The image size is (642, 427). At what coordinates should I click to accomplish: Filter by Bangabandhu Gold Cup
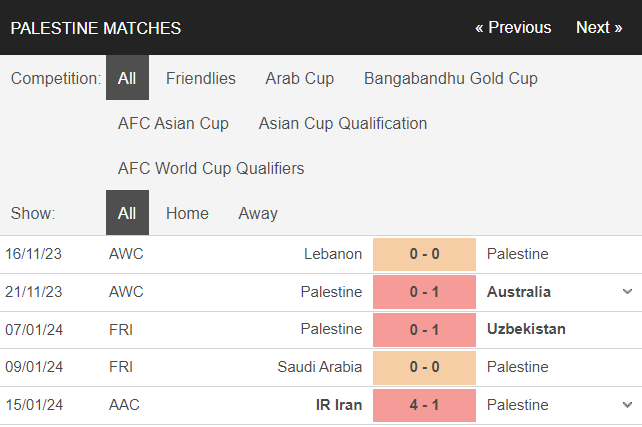pyautogui.click(x=451, y=78)
